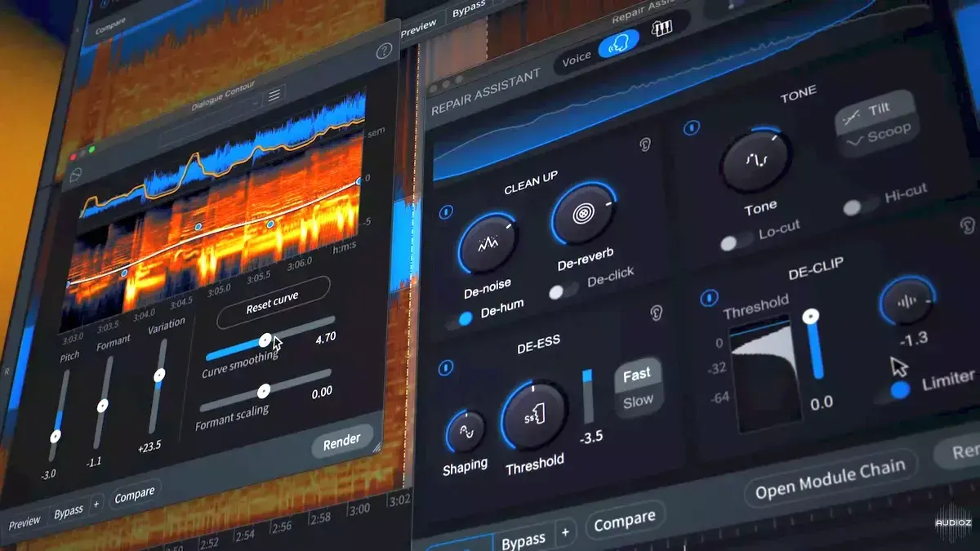Screen dimensions: 980x551
Task: Click Bypass in the Repair Assistant footer
Action: point(523,540)
